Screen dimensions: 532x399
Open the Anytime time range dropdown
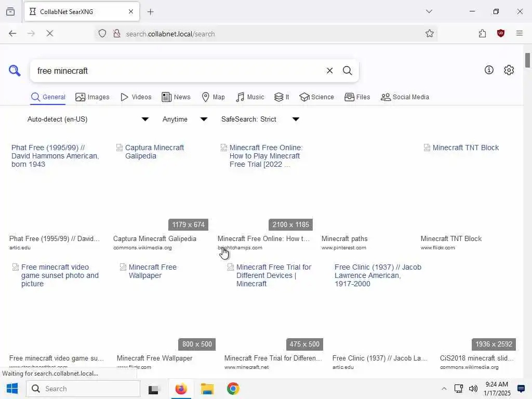[x=185, y=119]
